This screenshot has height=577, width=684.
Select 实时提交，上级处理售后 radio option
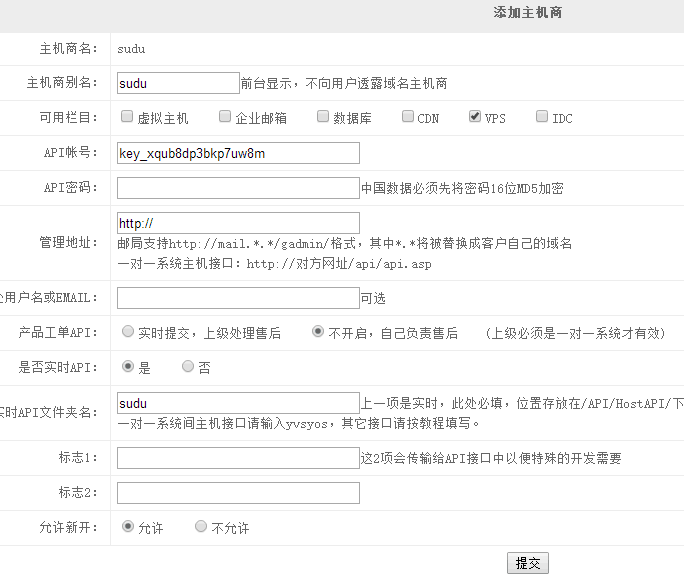tap(128, 332)
